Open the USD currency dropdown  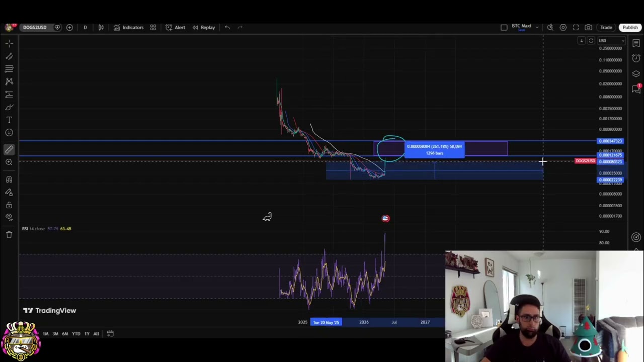[611, 41]
